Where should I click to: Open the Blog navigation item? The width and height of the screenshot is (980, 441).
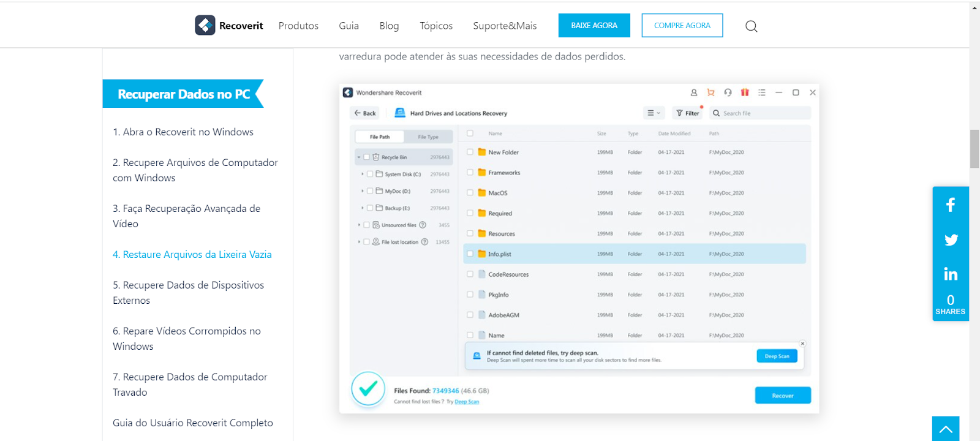point(389,26)
